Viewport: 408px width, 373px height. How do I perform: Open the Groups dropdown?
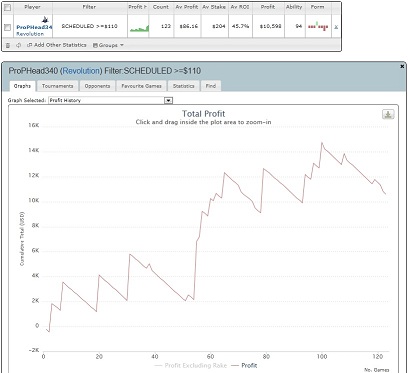pos(108,45)
